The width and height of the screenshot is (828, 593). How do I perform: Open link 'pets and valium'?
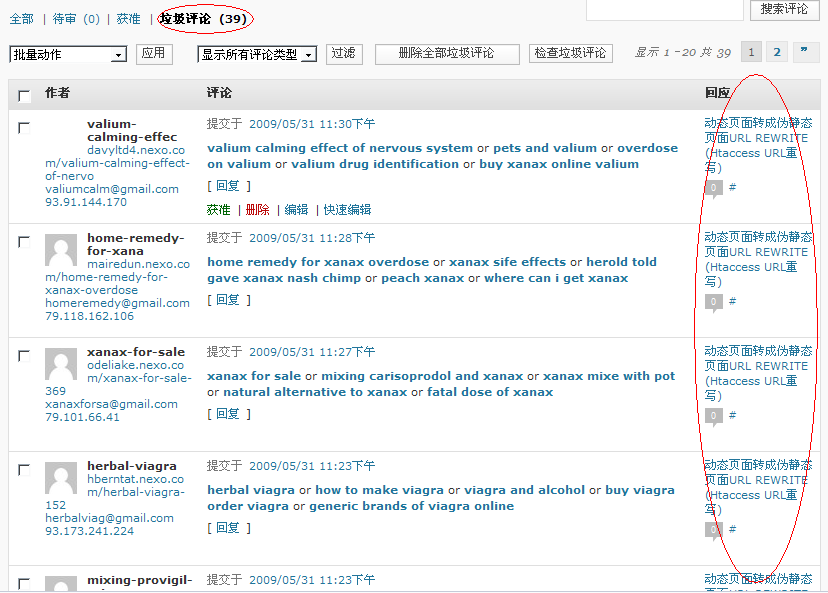pos(545,148)
